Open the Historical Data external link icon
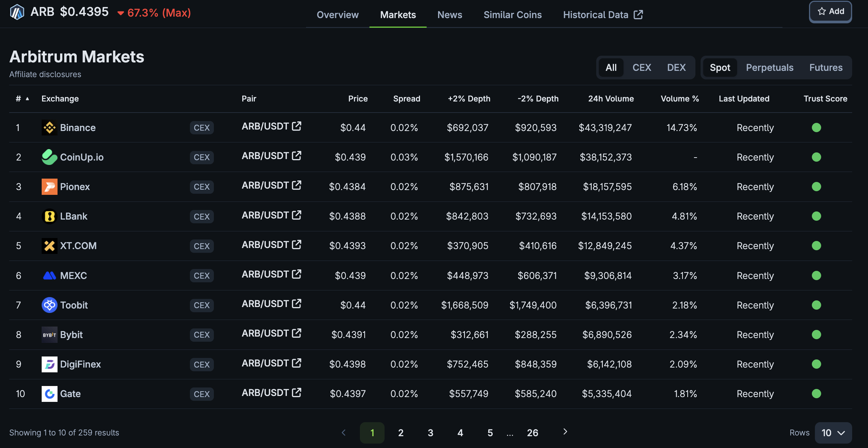Image resolution: width=868 pixels, height=448 pixels. [x=639, y=14]
